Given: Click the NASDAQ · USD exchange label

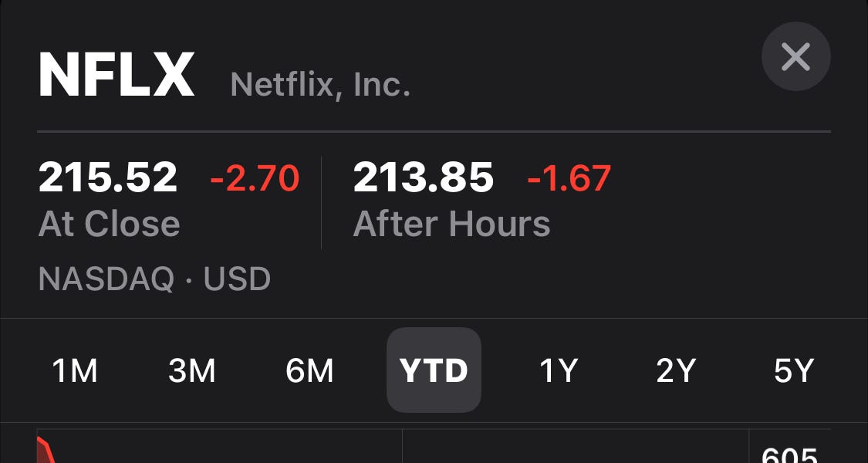Looking at the screenshot, I should (x=154, y=279).
